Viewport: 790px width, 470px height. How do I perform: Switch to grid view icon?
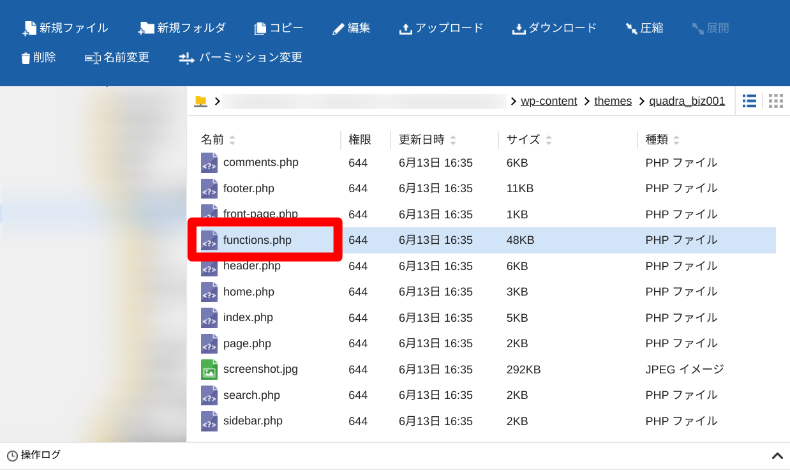click(x=776, y=101)
